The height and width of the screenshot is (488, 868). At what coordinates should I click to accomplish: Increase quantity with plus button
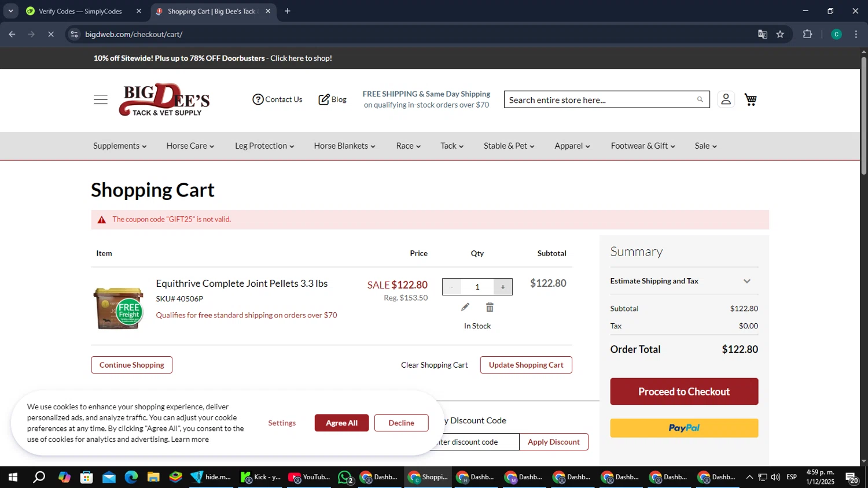[503, 287]
